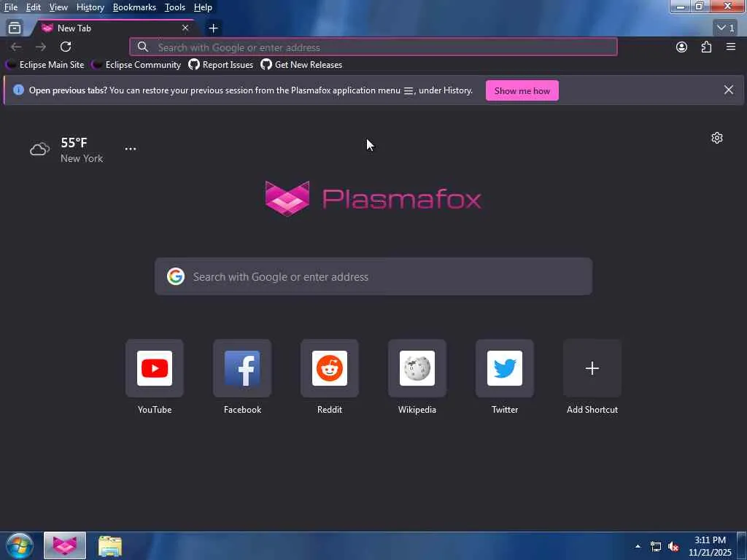
Task: Open the Plasmafox application hamburger menu
Action: click(731, 47)
